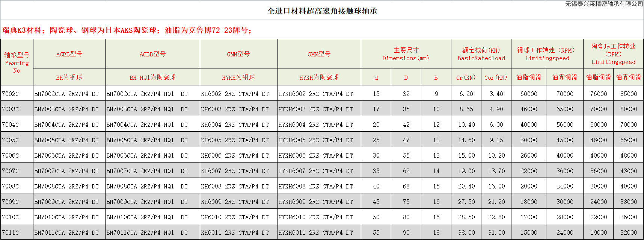
Task: Click company name 无锡泰兴莱精密轴承有限公司
Action: coord(604,4)
